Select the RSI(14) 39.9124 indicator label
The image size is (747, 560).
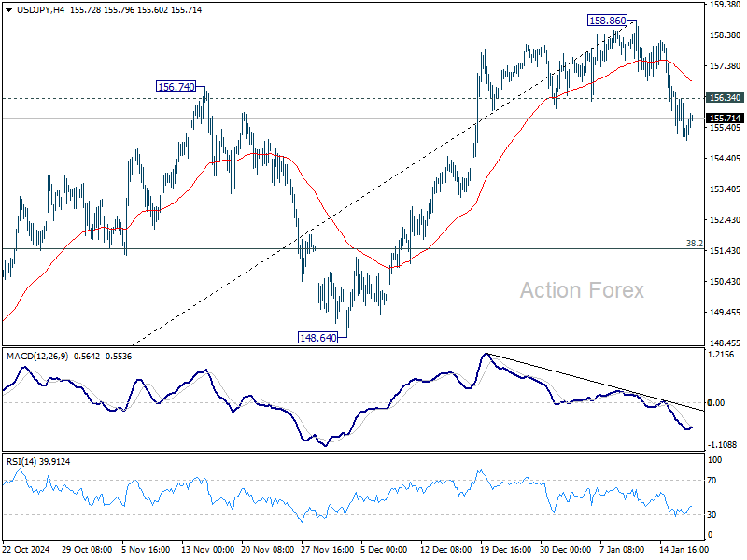pyautogui.click(x=38, y=461)
